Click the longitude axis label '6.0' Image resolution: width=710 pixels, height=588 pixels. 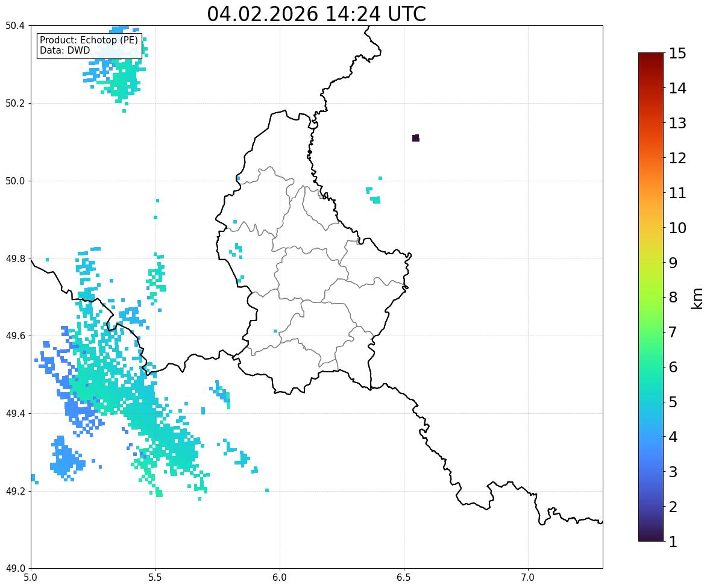[280, 578]
